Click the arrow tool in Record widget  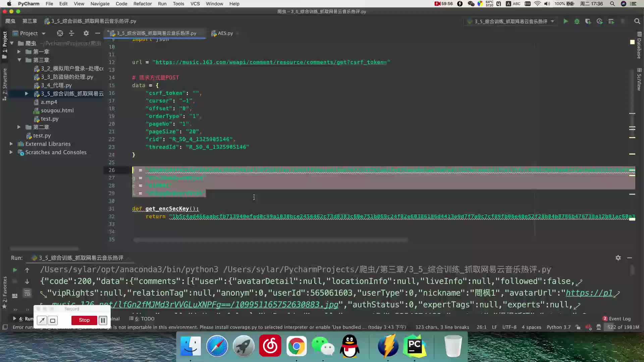click(x=42, y=320)
